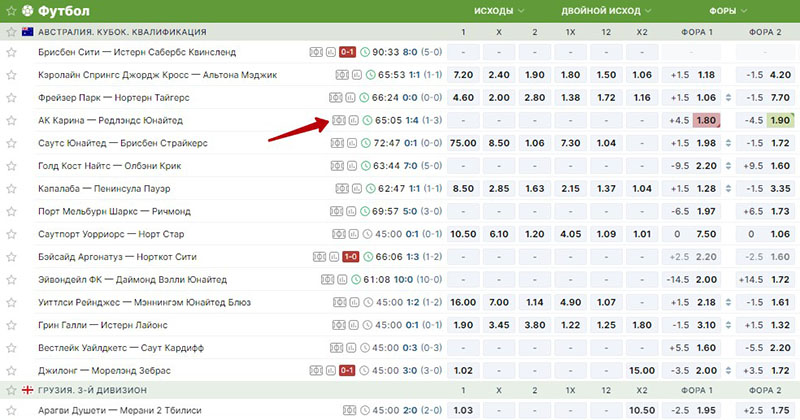
Task: Open statistics icon for Голд Кост Найтс match
Action: [352, 166]
